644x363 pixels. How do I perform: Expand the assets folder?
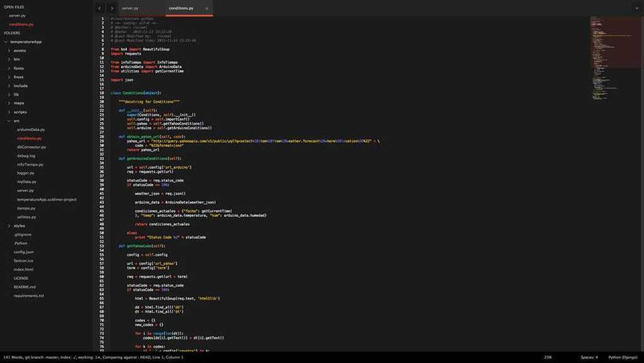pos(20,50)
